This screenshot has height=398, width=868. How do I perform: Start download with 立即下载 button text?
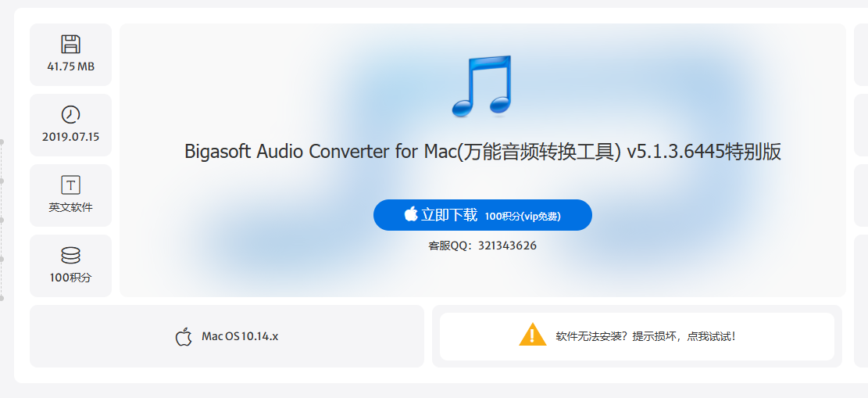449,214
